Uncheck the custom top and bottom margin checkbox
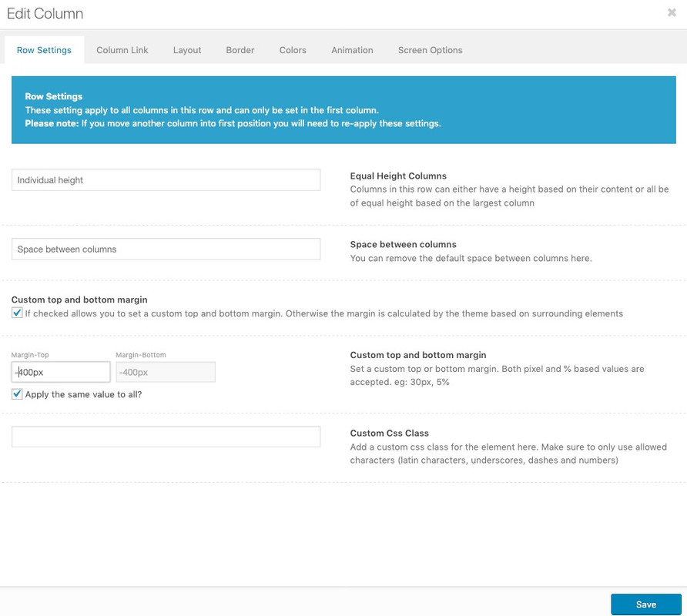Viewport: 687px width, 616px height. pyautogui.click(x=17, y=313)
